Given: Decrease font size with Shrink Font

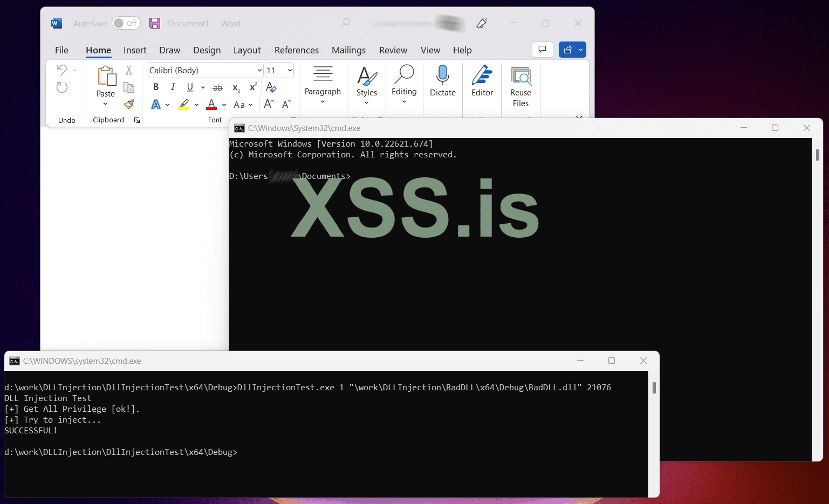Looking at the screenshot, I should [x=286, y=105].
